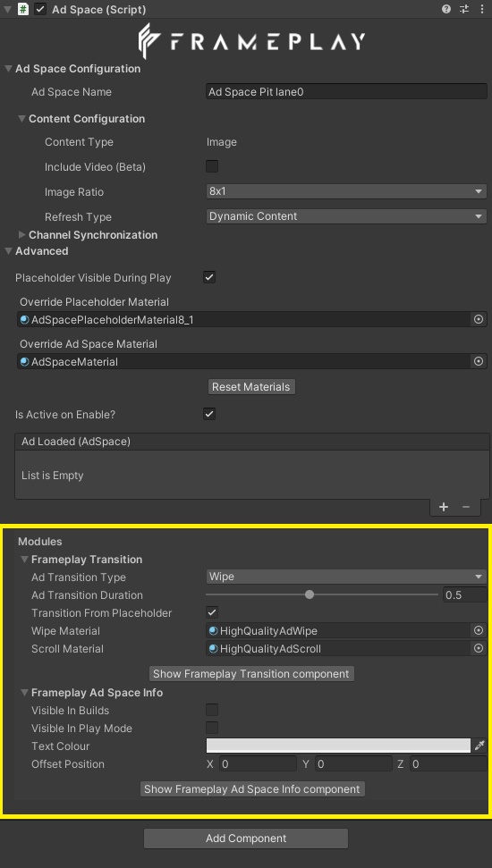Open the component presets icon
The width and height of the screenshot is (492, 868).
coord(464,9)
